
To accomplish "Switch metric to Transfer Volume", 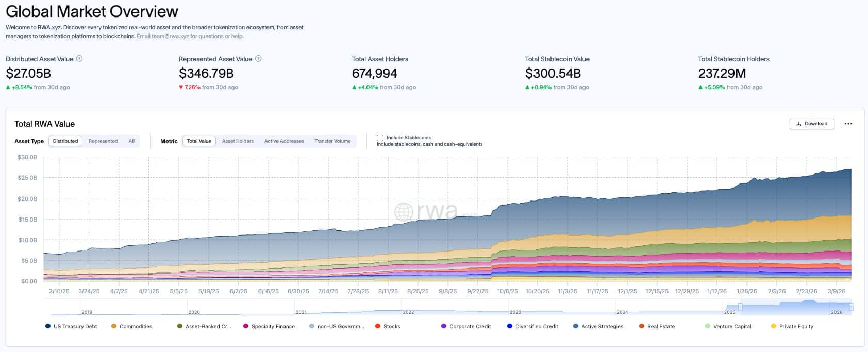I will [x=332, y=141].
